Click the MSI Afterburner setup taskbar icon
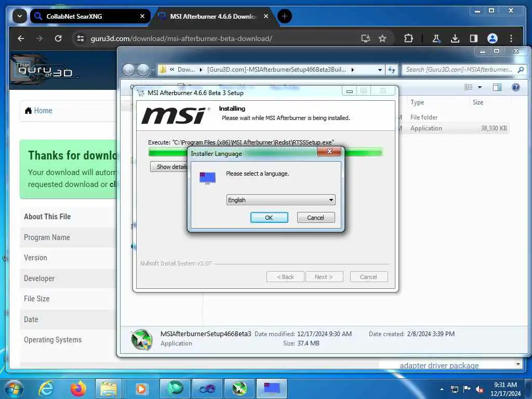This screenshot has width=532, height=399. click(240, 389)
